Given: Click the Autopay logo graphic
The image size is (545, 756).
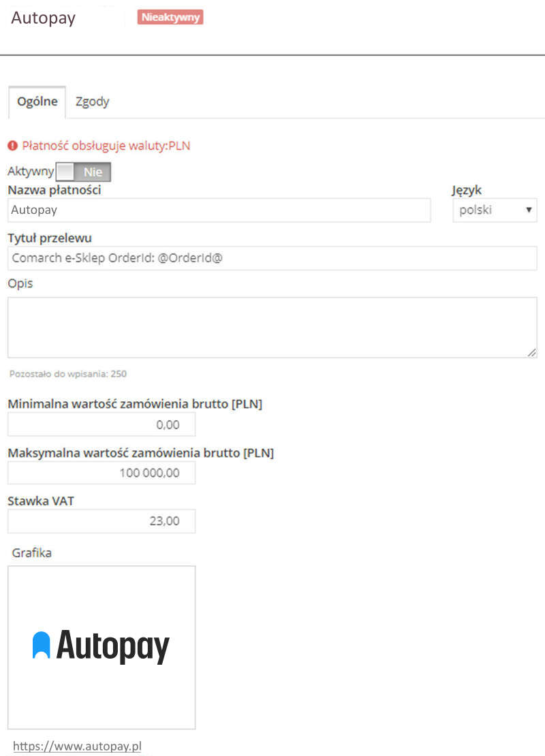Looking at the screenshot, I should tap(102, 647).
